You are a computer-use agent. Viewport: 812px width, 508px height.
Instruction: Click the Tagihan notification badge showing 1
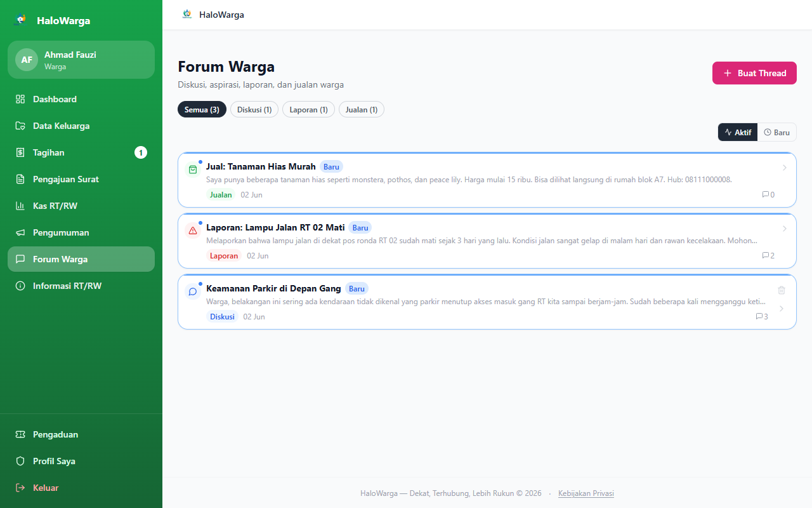pyautogui.click(x=141, y=152)
